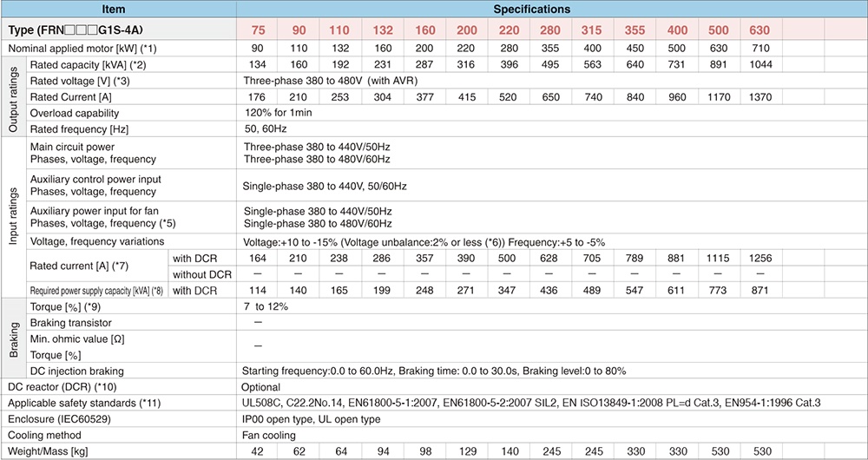The height and width of the screenshot is (460, 868).
Task: Click 'Single-phase 380 to 480V/60Hz' text
Action: [318, 224]
